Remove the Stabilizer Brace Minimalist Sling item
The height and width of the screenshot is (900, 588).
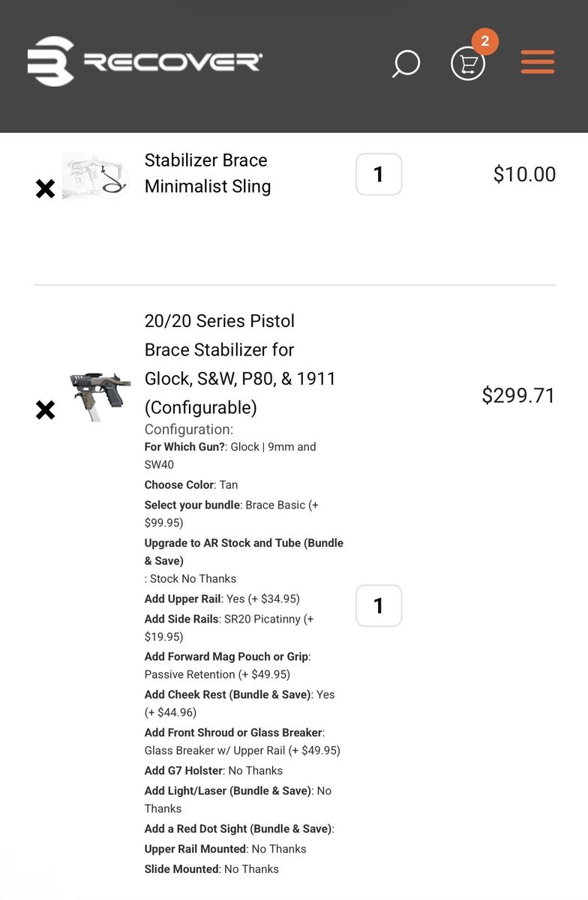tap(46, 189)
